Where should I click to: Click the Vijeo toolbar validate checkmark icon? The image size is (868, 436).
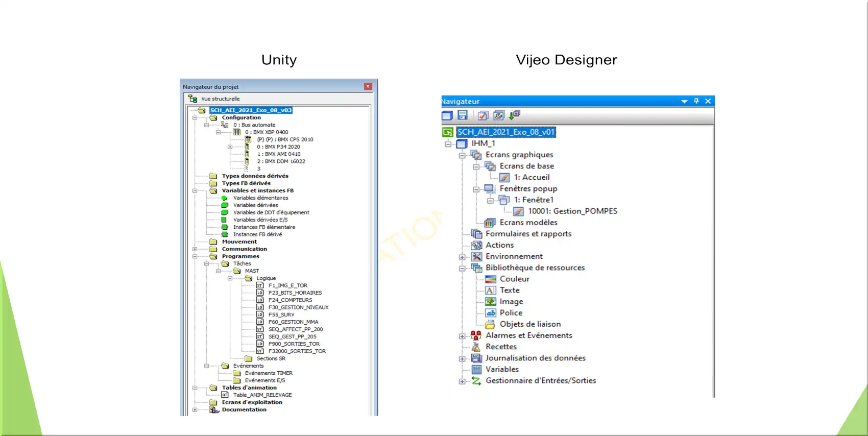(x=483, y=115)
